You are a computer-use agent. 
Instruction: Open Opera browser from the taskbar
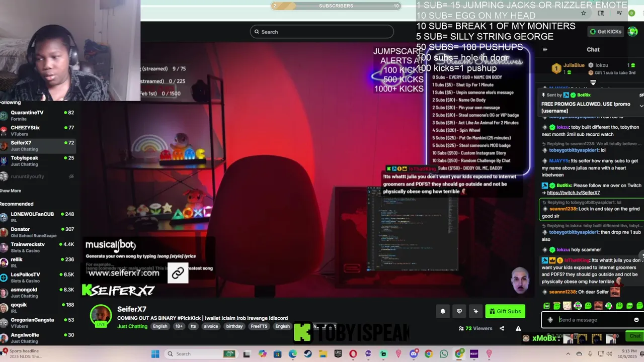pyautogui.click(x=353, y=354)
